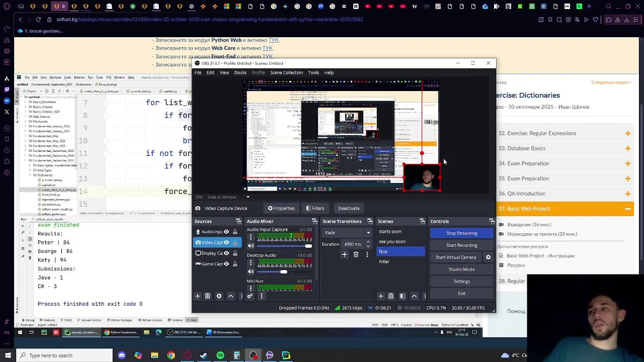Image resolution: width=644 pixels, height=362 pixels.
Task: Mute Desktop Audio speaker icon
Action: pyautogui.click(x=251, y=272)
